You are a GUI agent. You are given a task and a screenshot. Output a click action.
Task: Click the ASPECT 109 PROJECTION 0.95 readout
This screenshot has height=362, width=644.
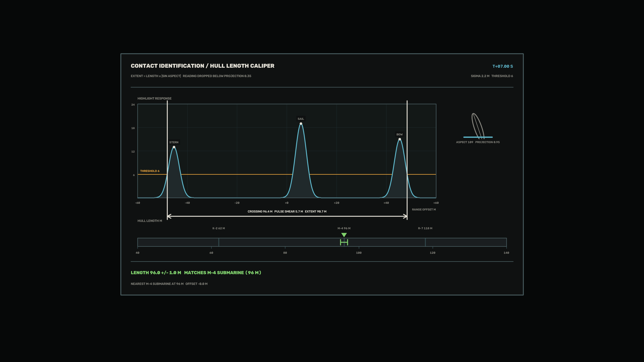tap(478, 142)
